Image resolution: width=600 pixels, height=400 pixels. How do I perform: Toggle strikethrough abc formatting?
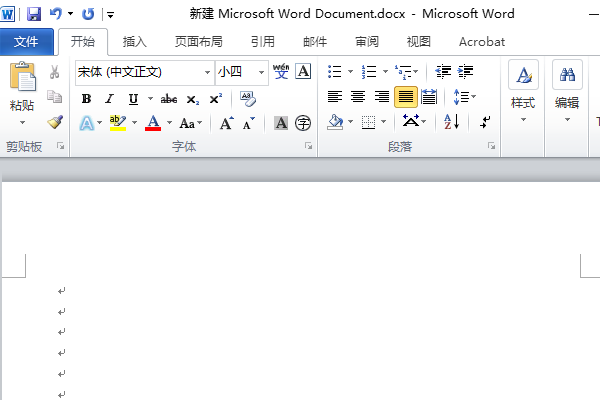(x=169, y=99)
